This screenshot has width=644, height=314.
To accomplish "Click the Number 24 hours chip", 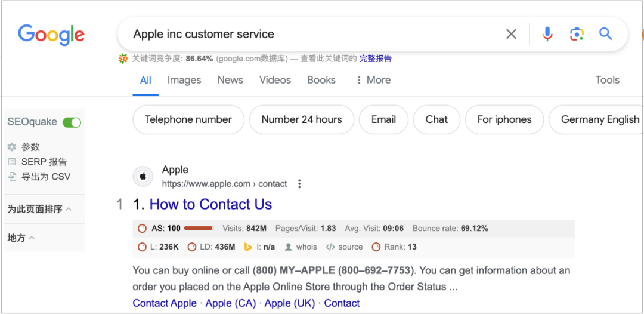I will [302, 119].
